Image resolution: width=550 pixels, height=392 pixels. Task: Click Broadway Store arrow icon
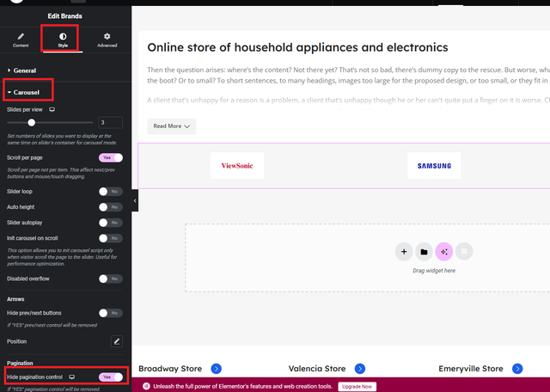tap(216, 369)
